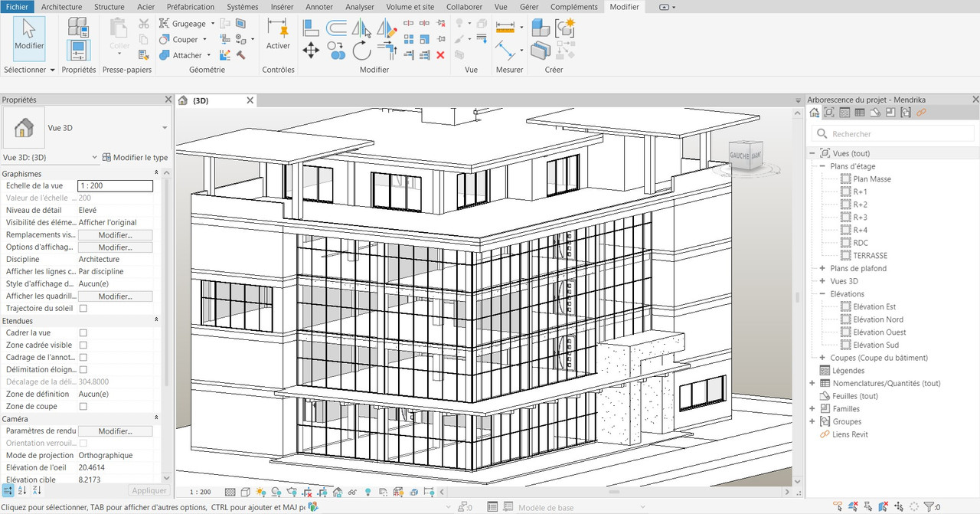
Task: Click Modifier le type in the Propriétés panel
Action: click(x=135, y=157)
